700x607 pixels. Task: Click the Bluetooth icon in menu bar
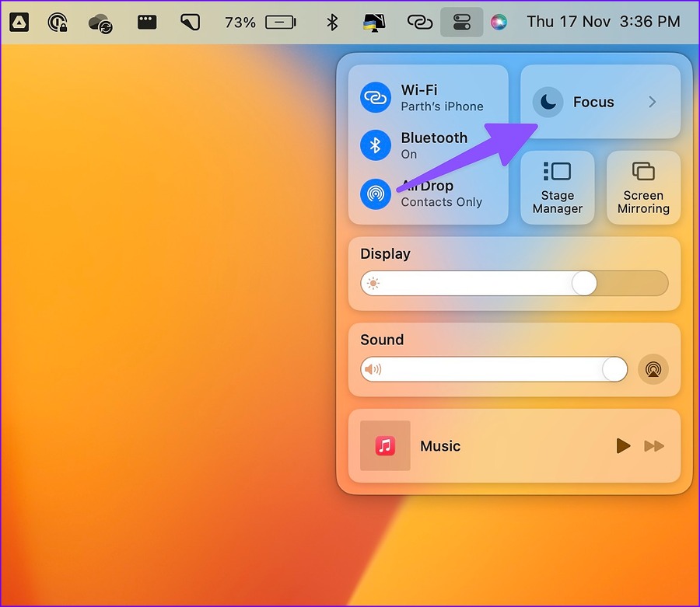coord(332,22)
